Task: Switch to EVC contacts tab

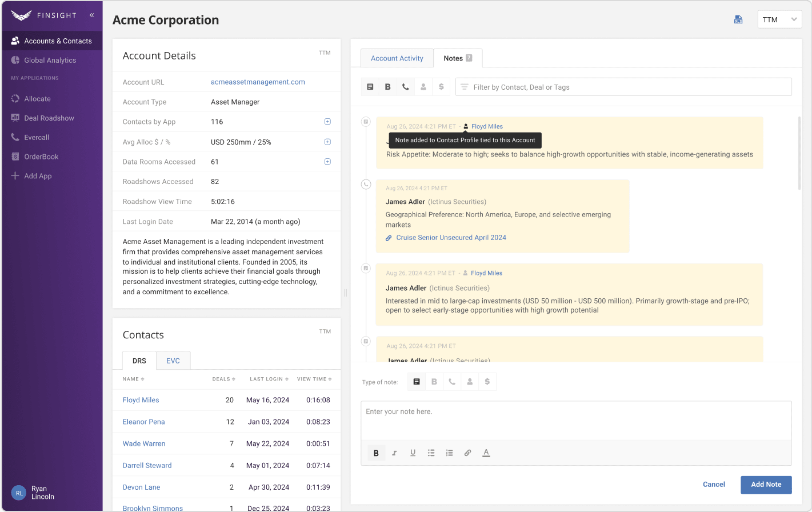Action: tap(173, 361)
